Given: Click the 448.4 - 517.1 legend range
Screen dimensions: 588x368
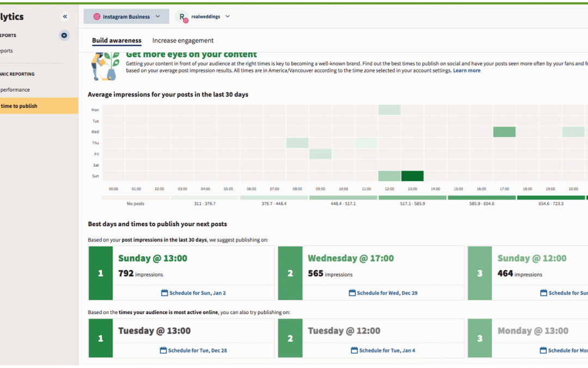Looking at the screenshot, I should pyautogui.click(x=343, y=203).
